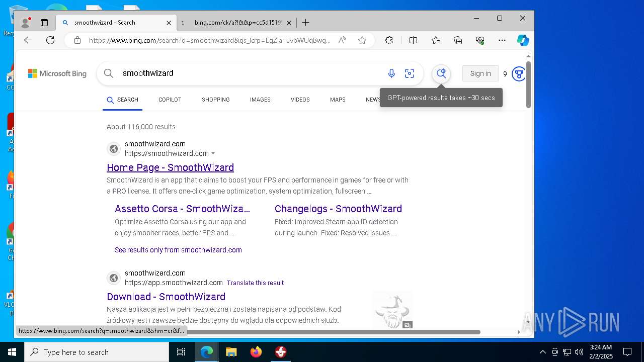Open the Edge profile icon
The image size is (644, 362).
(x=25, y=23)
